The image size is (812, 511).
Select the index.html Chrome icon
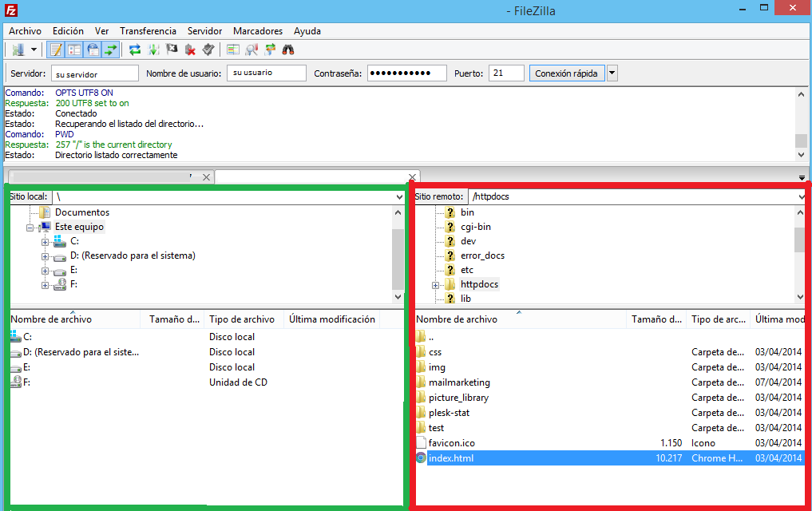tap(421, 458)
